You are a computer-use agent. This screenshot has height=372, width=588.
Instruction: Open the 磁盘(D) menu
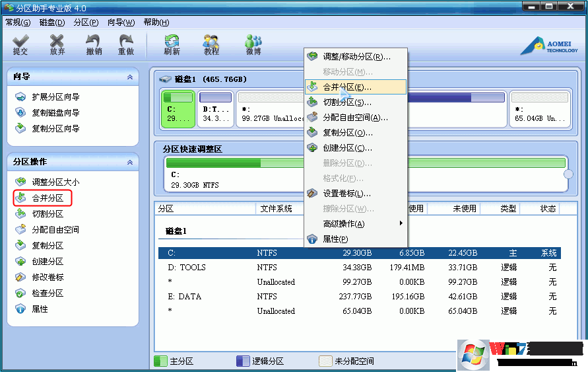pyautogui.click(x=52, y=22)
